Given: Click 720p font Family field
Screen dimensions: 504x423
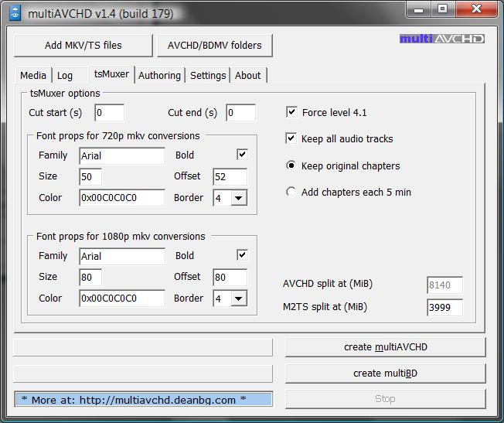Looking at the screenshot, I should pyautogui.click(x=122, y=155).
